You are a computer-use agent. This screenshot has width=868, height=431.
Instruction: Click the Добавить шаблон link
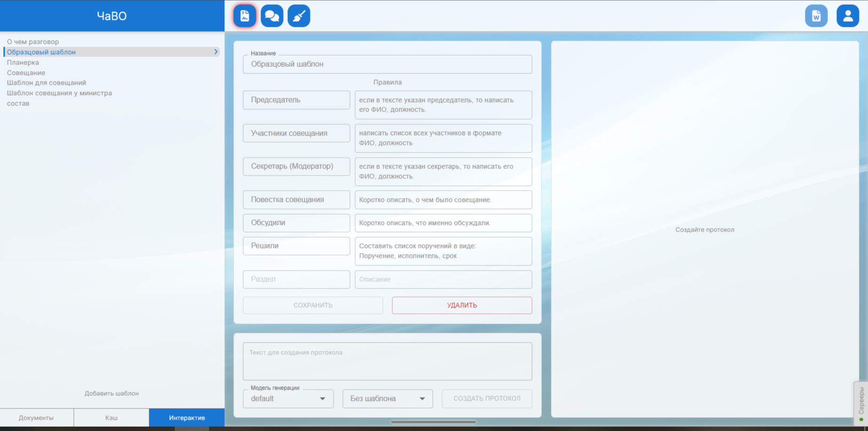pyautogui.click(x=111, y=393)
